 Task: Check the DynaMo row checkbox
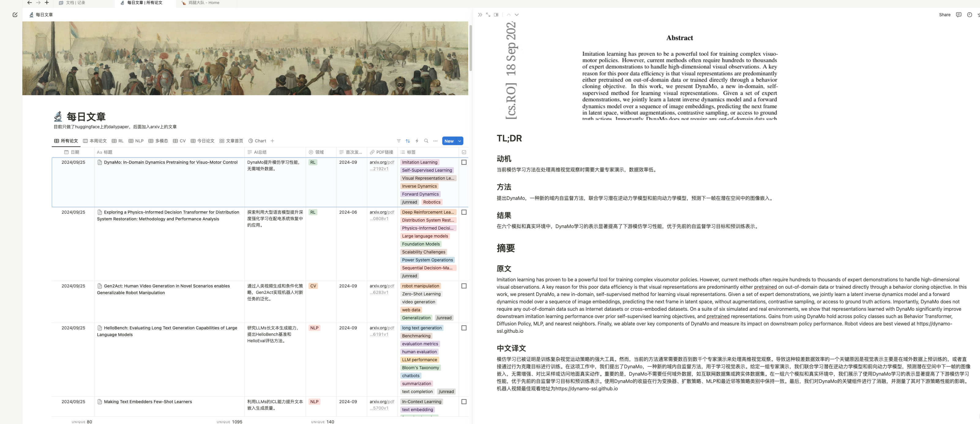(x=464, y=162)
